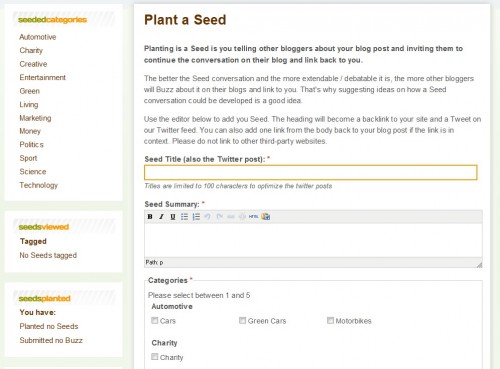
Task: Open the Charity category in sidebar
Action: (x=31, y=50)
